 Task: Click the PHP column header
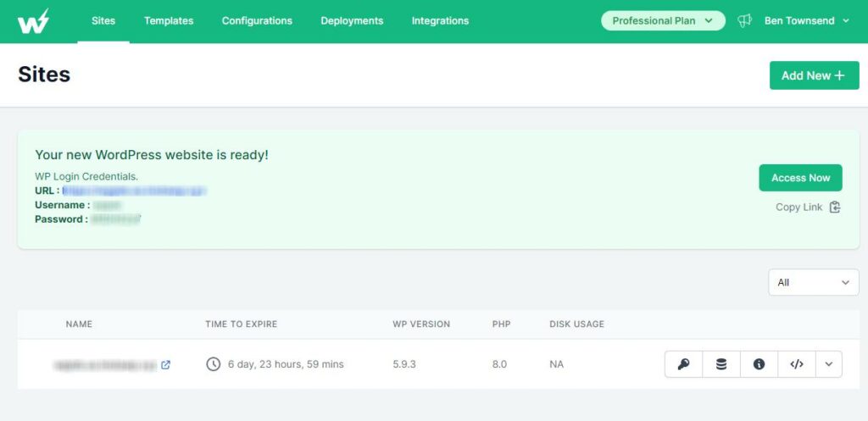[x=501, y=324]
